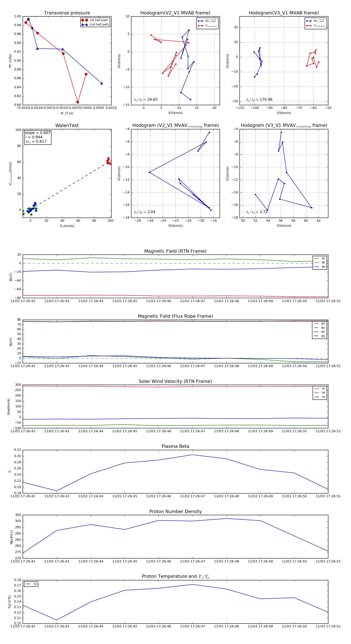Click the "Pt' (nPa)" y-axis label

[x=10, y=61]
